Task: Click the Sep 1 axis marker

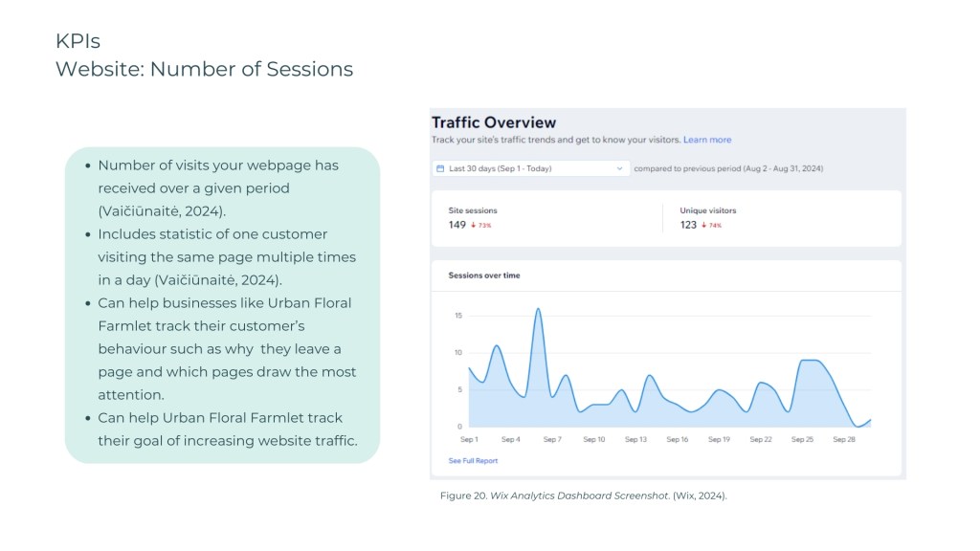Action: 469,439
